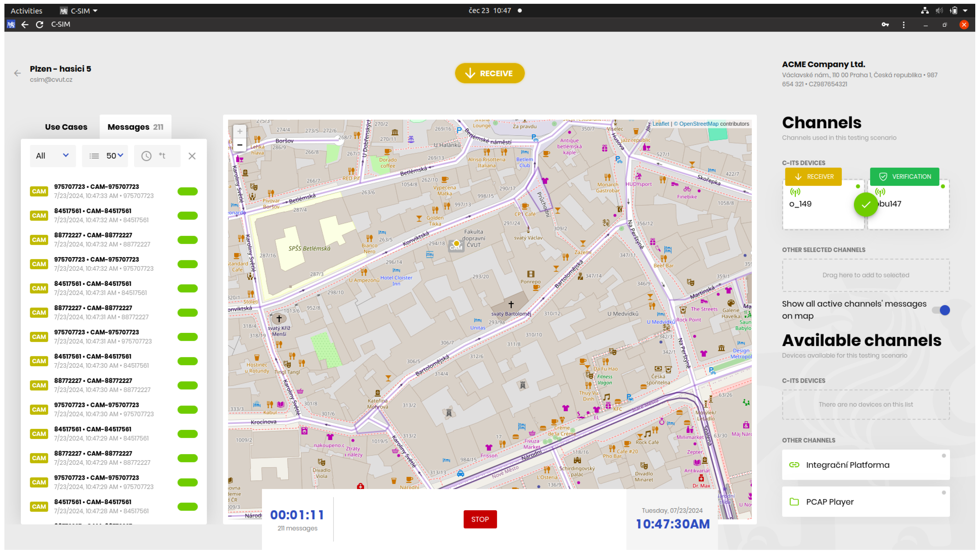The image size is (980, 554).
Task: Zoom in on the map
Action: [240, 132]
